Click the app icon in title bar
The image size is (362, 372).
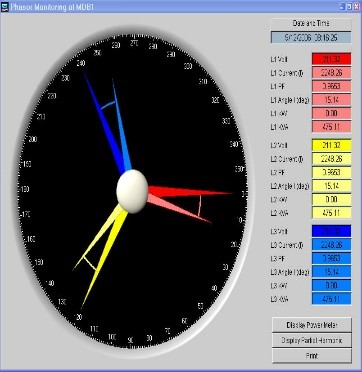point(4,7)
